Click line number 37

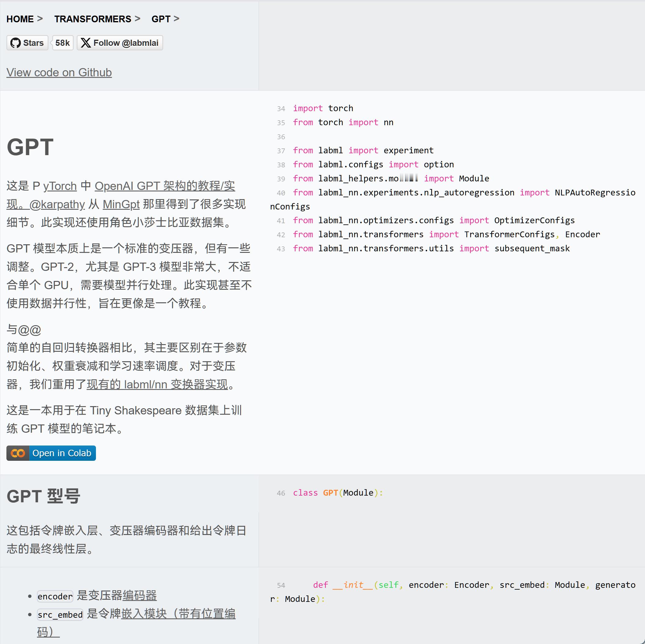pyautogui.click(x=281, y=151)
